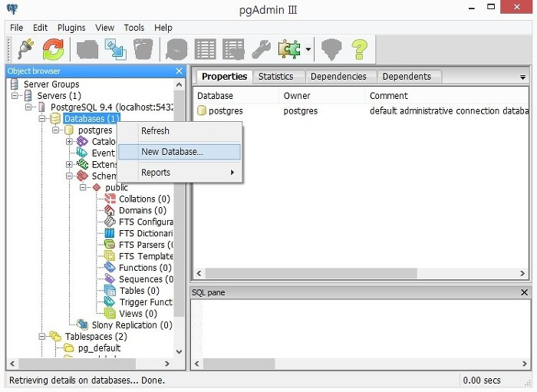537x392 pixels.
Task: Choose Refresh in the context menu
Action: [180, 130]
